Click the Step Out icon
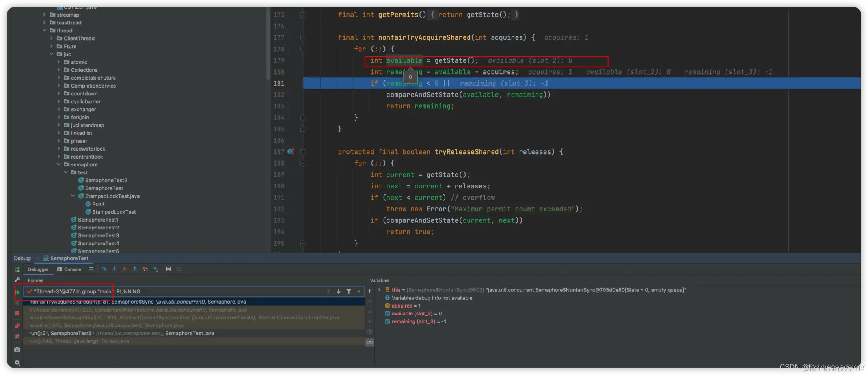Viewport: 868px width, 375px height. pyautogui.click(x=135, y=269)
